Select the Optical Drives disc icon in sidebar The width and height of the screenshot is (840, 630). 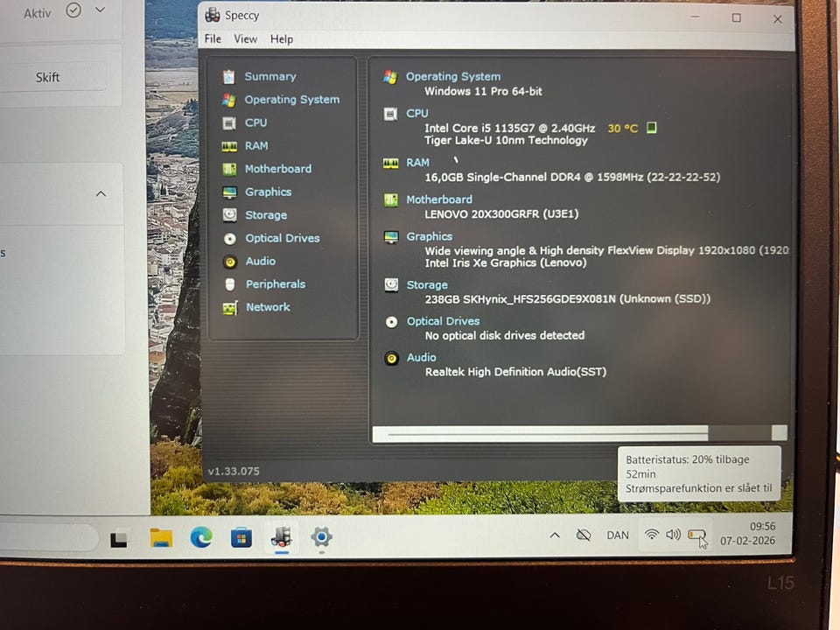click(x=230, y=239)
